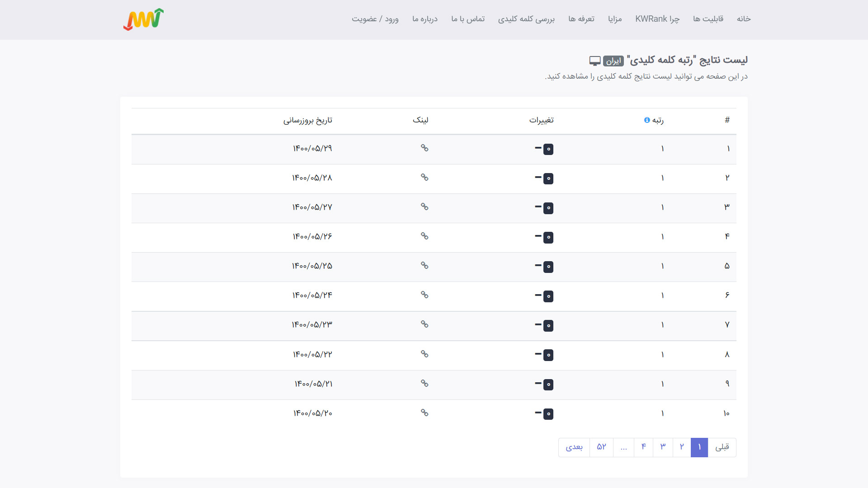Click the تاریخ بروزرسانی column header
This screenshot has width=868, height=488.
(308, 120)
